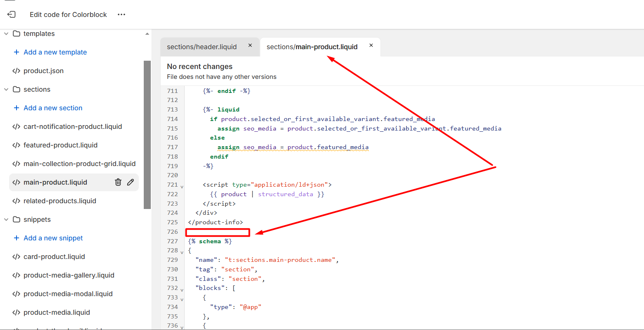Open the three-dot more actions menu
The image size is (644, 330).
[x=121, y=14]
